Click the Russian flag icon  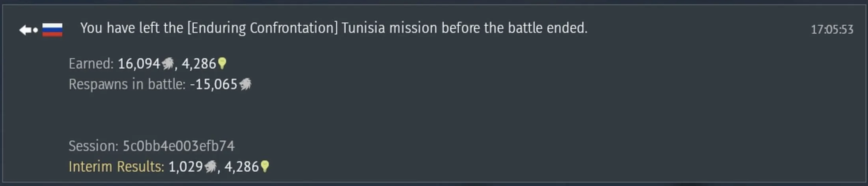coord(52,30)
